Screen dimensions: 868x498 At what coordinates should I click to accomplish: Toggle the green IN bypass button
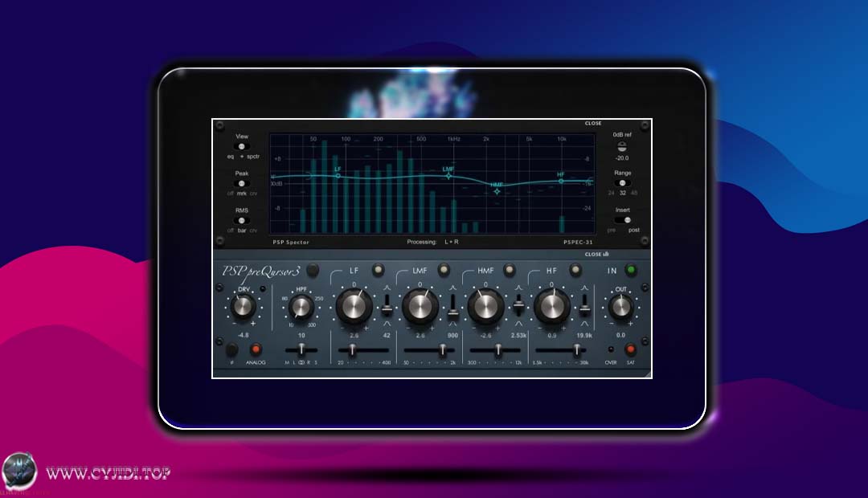[x=631, y=271]
